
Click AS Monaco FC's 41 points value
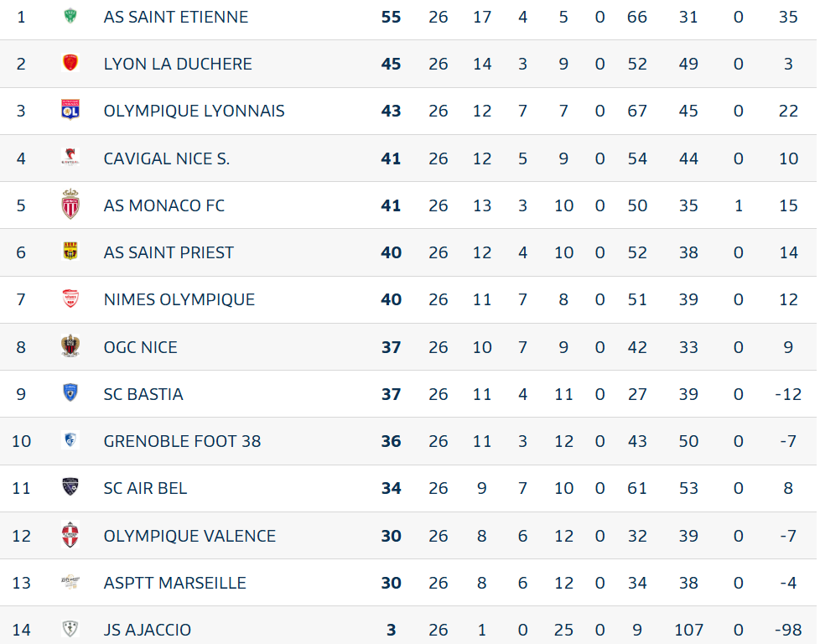pos(391,205)
